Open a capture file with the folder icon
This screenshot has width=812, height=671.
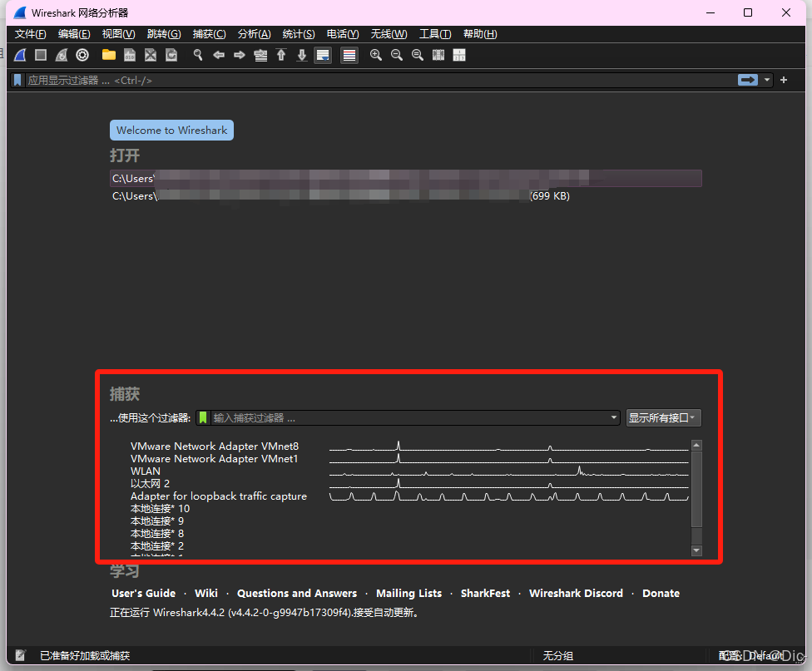[109, 55]
